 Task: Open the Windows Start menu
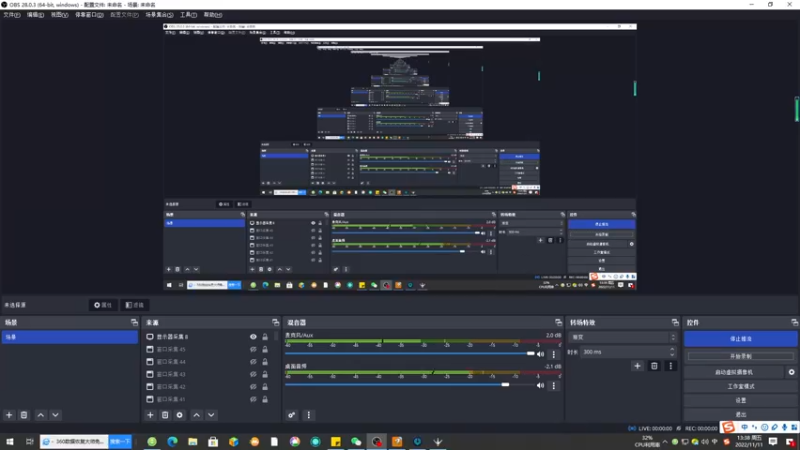point(10,441)
